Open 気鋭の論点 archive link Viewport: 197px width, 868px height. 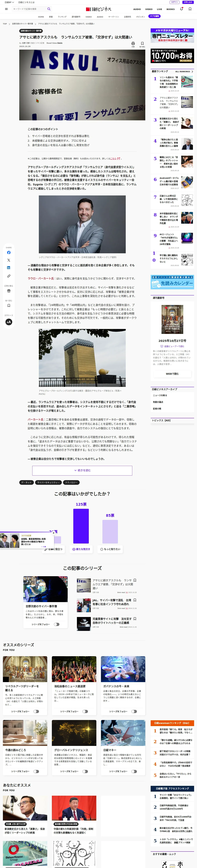click(x=158, y=402)
